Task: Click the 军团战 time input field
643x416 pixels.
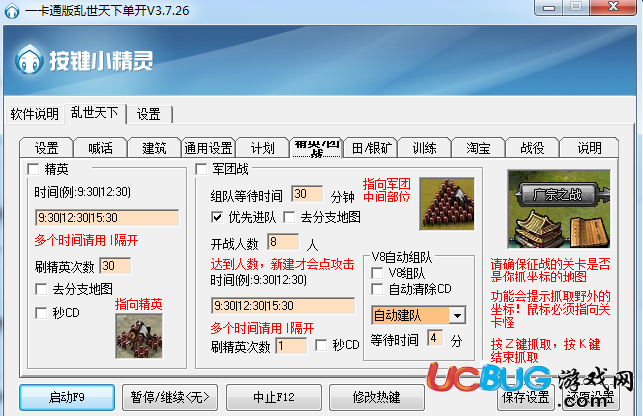Action: coord(283,306)
